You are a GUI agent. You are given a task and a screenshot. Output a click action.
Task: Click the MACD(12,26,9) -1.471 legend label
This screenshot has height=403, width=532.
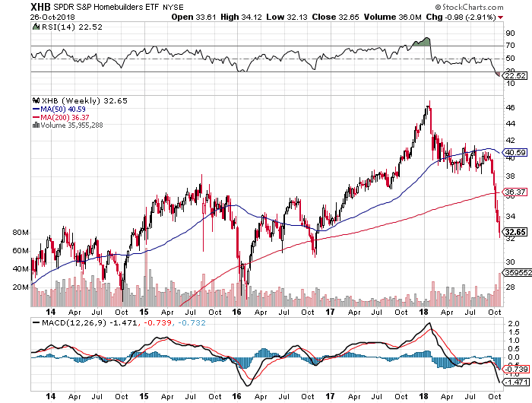click(x=90, y=322)
